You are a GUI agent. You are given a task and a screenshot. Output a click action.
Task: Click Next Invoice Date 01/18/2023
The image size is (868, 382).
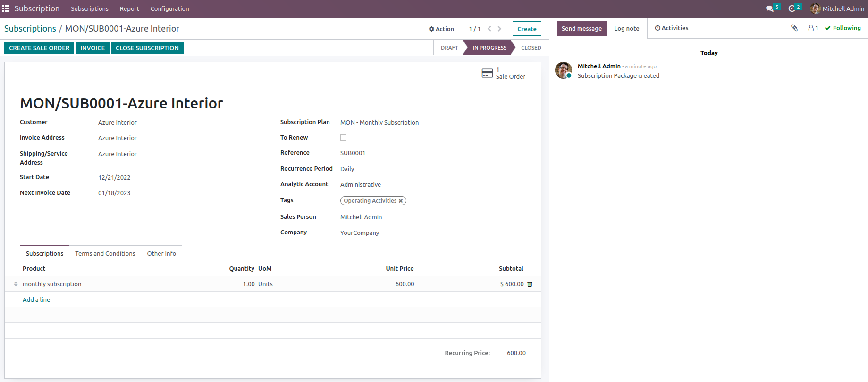114,193
